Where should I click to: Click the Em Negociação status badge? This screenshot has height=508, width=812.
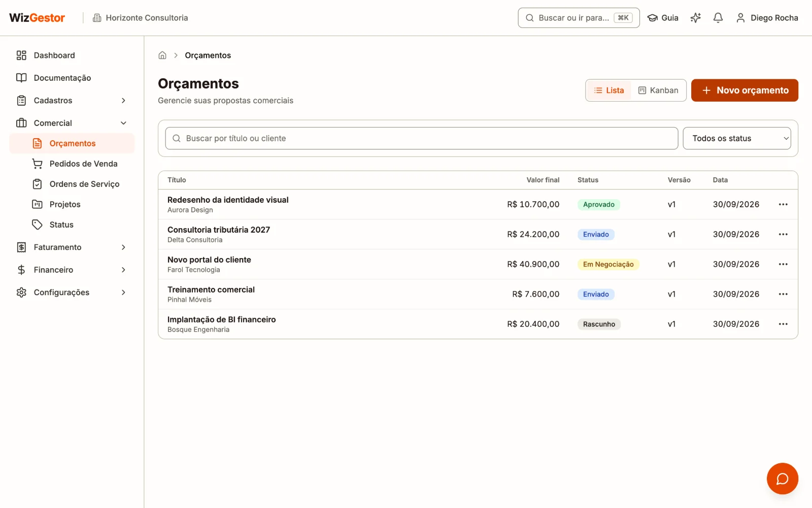tap(608, 264)
